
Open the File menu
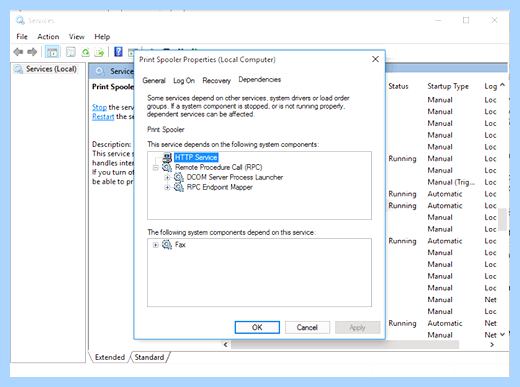click(22, 37)
